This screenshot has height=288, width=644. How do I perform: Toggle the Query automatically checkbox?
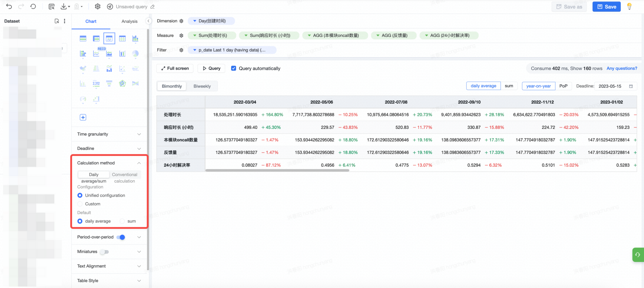(234, 68)
